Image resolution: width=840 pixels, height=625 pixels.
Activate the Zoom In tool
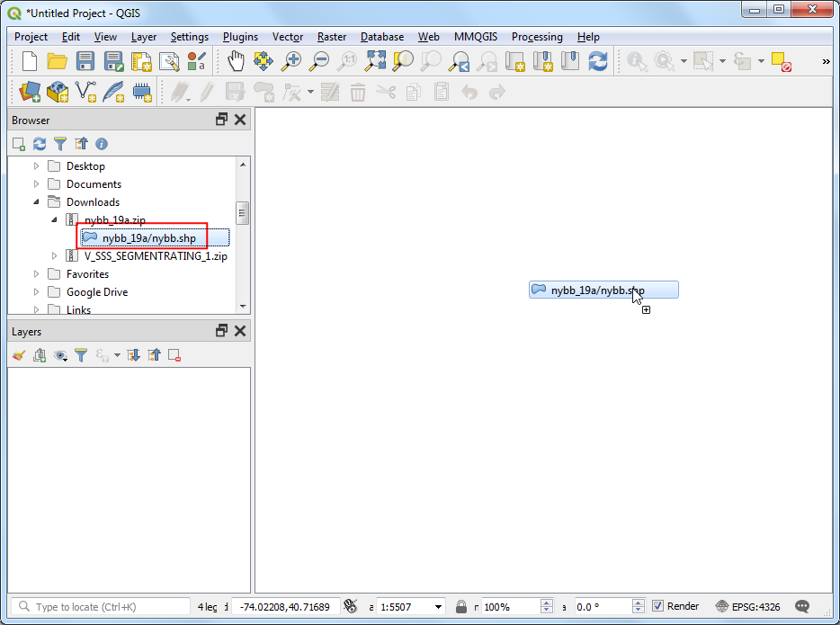pyautogui.click(x=291, y=61)
